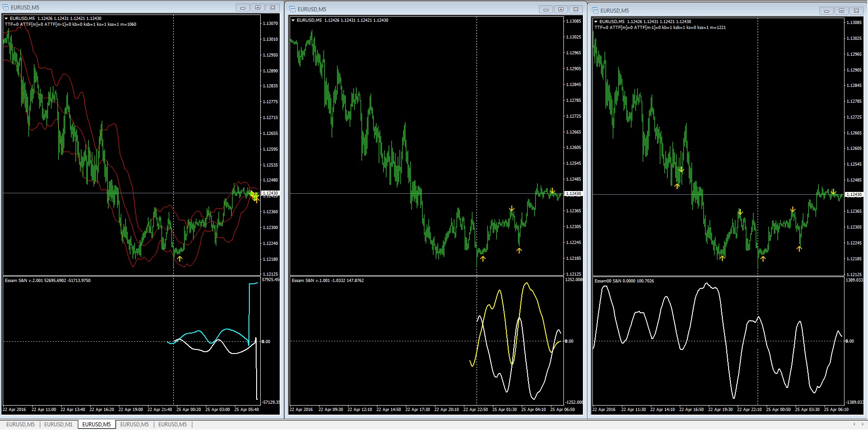Screen dimensions: 868x430
Task: Click the 'TTF=0 ... m=1221' status text
Action: click(x=660, y=28)
